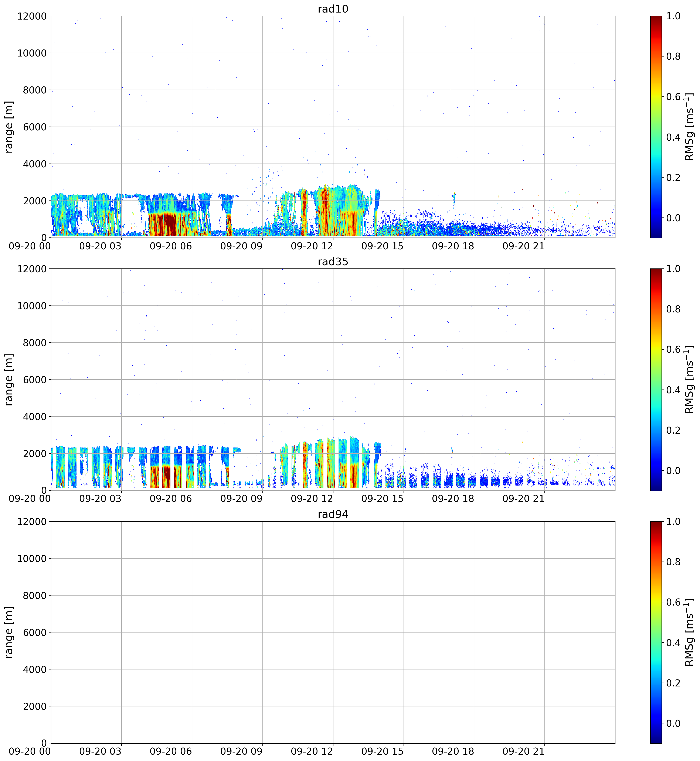Click the 0.8 colorbar tick of rad35
700x761 pixels.
(673, 309)
